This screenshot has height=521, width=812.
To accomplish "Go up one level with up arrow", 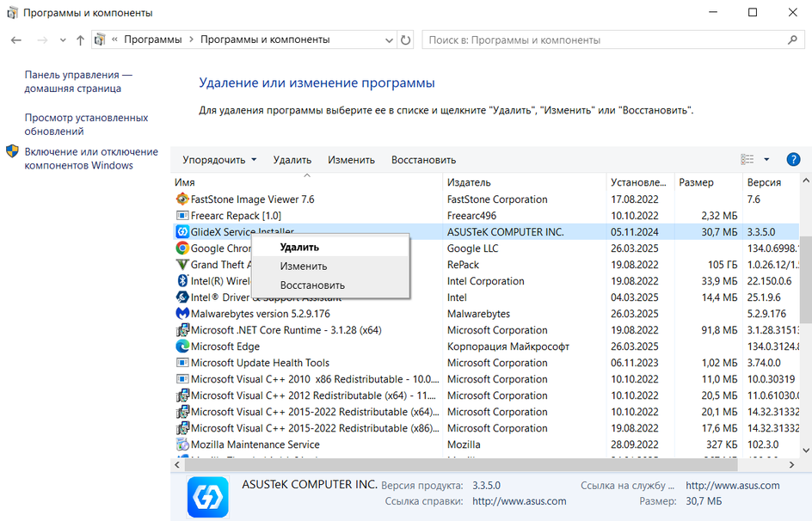I will (x=80, y=40).
